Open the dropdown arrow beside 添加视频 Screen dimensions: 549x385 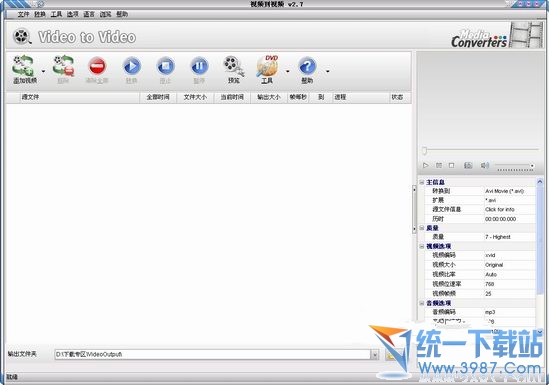click(x=43, y=71)
